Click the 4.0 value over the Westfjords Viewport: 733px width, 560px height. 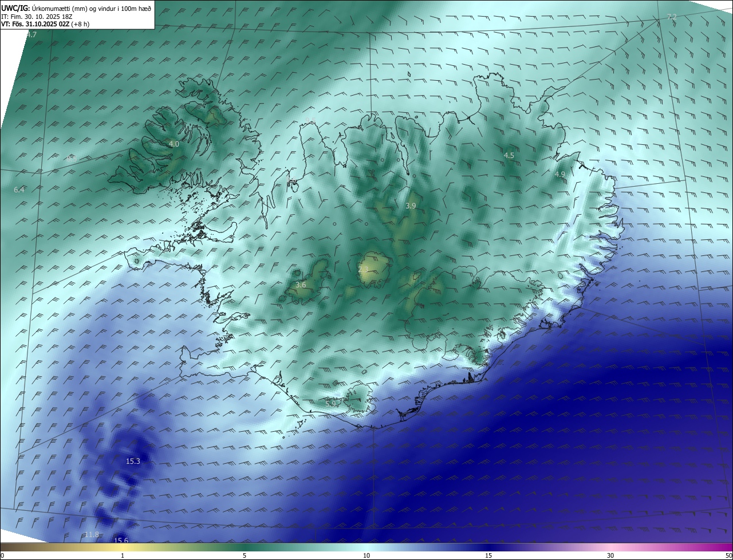point(174,144)
